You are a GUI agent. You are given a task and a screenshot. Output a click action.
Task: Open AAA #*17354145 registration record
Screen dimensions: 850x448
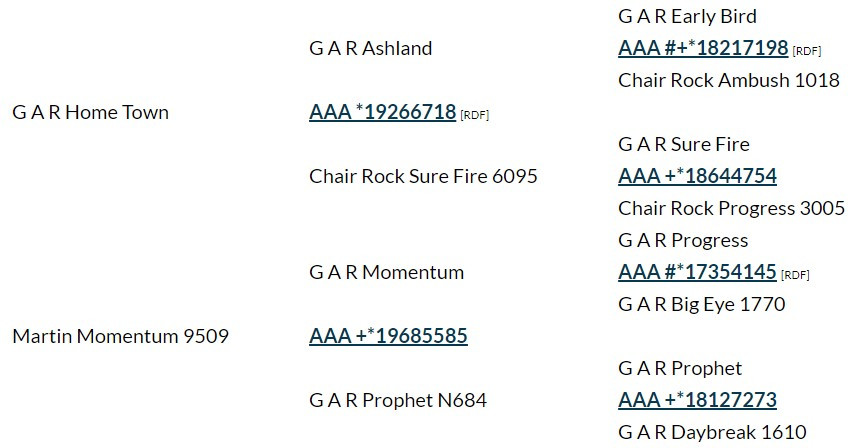click(697, 272)
